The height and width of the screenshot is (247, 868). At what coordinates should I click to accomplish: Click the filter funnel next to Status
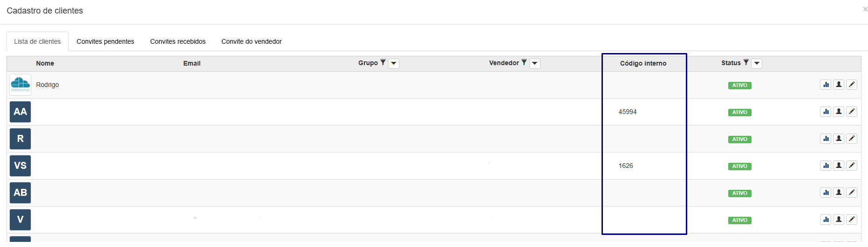(746, 63)
